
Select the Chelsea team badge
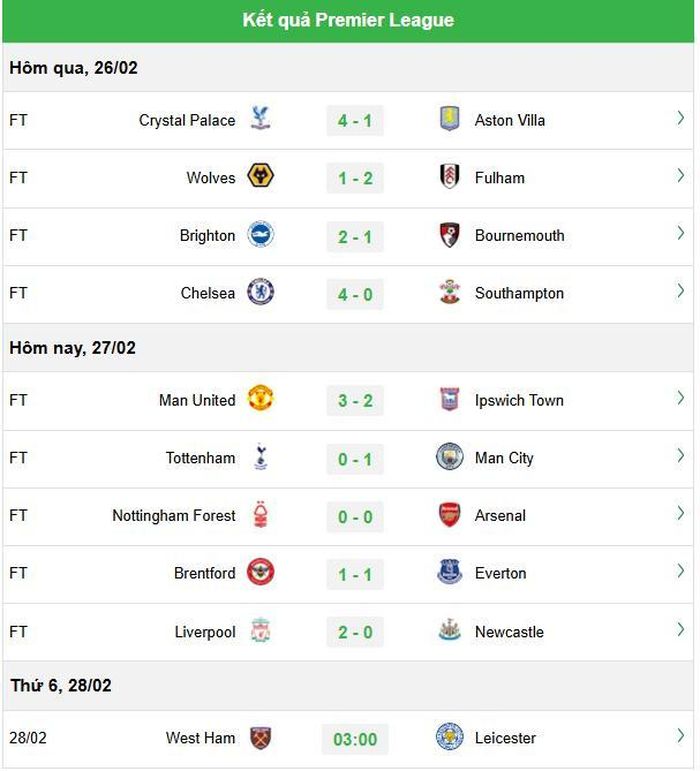coord(261,292)
